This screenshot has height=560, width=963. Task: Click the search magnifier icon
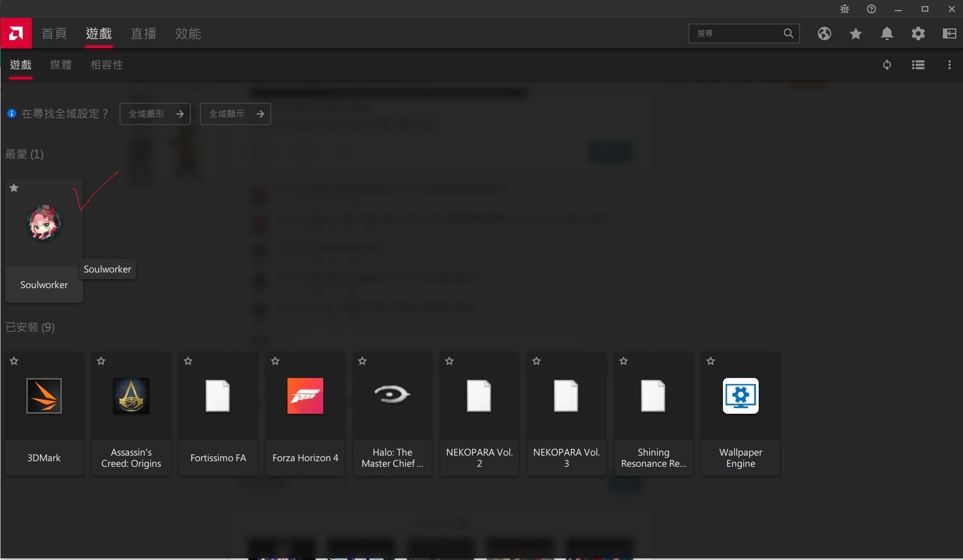(788, 33)
